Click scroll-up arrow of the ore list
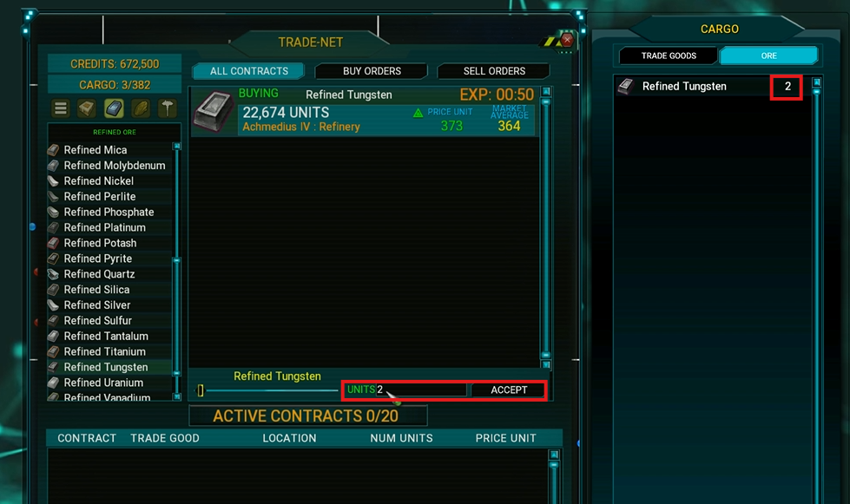 [x=177, y=146]
